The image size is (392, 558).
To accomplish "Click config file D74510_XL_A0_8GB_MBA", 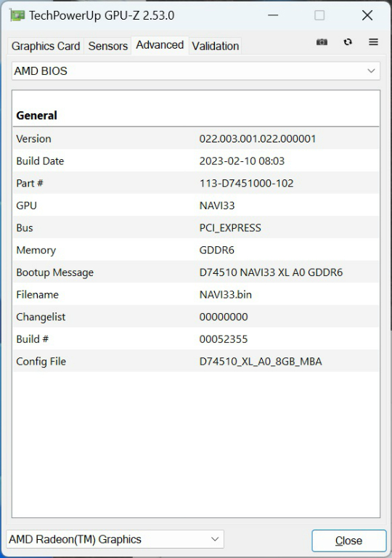I will point(261,362).
